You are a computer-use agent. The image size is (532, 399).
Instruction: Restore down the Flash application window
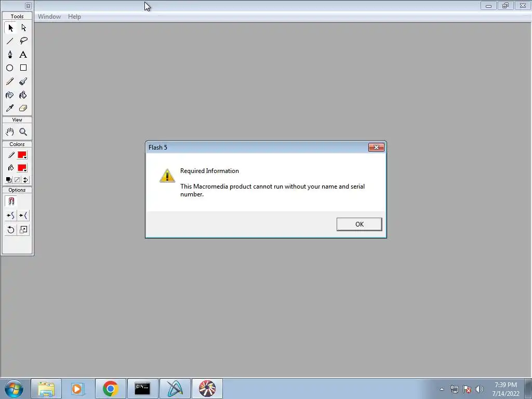point(506,6)
